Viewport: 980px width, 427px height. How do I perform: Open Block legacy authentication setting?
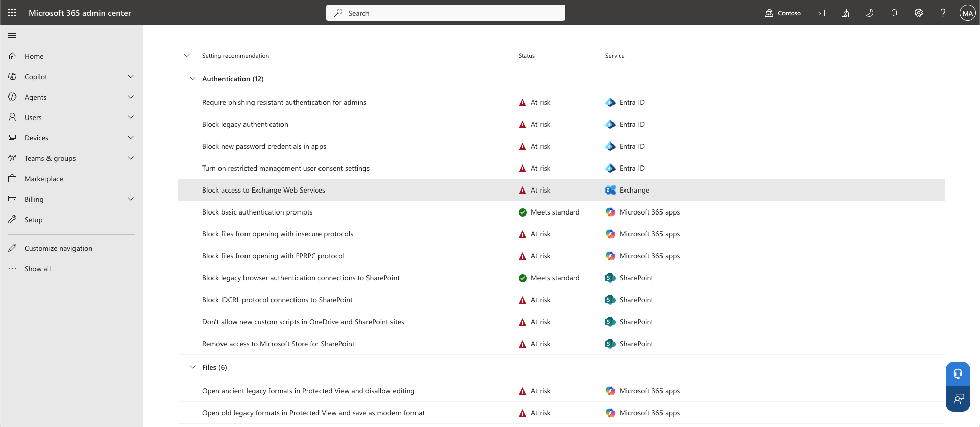[245, 124]
